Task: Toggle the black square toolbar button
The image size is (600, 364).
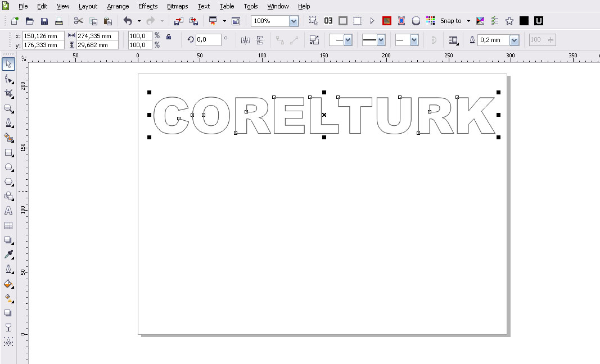Action: 524,21
